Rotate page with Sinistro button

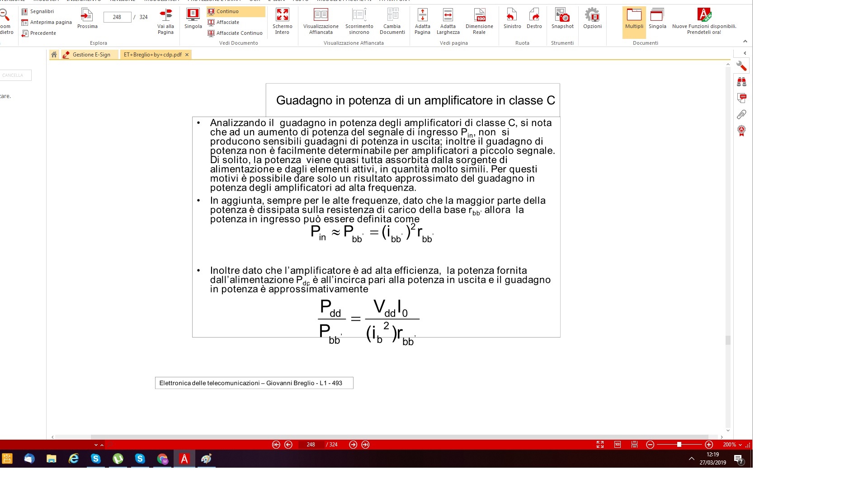click(512, 19)
